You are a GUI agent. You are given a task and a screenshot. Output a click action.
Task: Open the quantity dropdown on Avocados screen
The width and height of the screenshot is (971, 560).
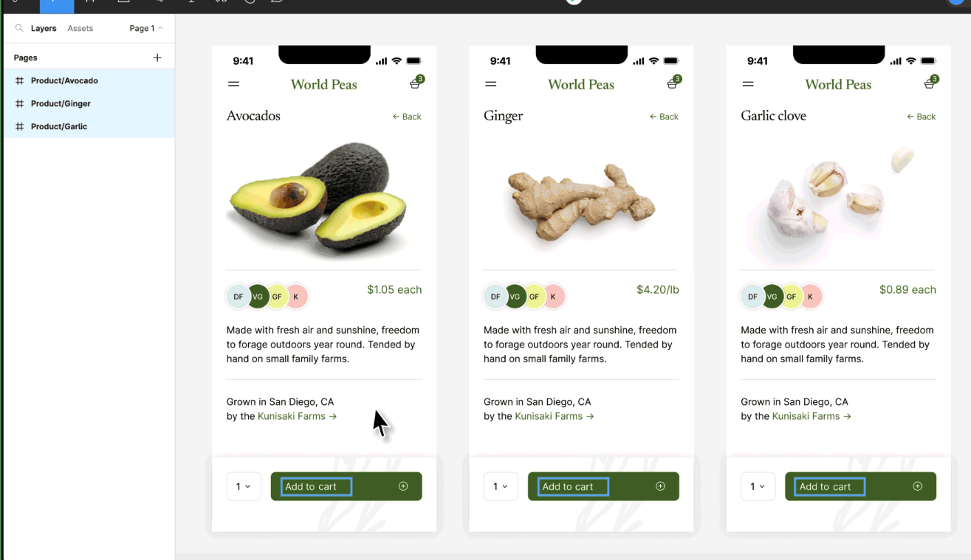[243, 487]
